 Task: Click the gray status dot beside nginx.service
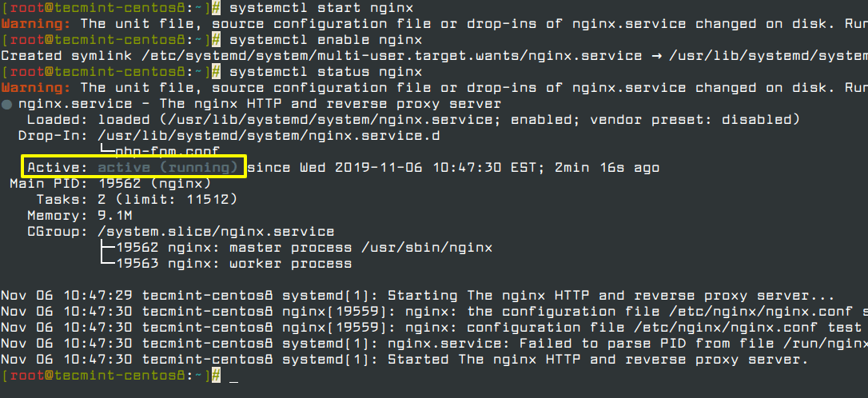click(x=6, y=104)
